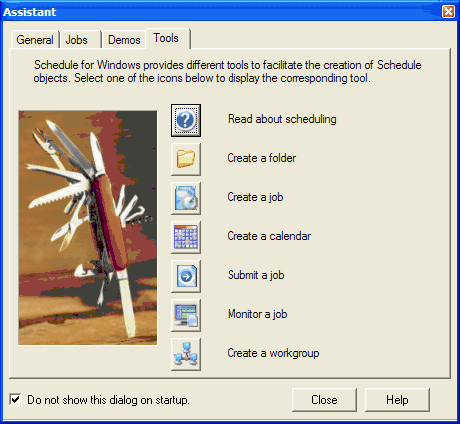Click the Submit a job icon
The image size is (460, 424).
tap(186, 276)
